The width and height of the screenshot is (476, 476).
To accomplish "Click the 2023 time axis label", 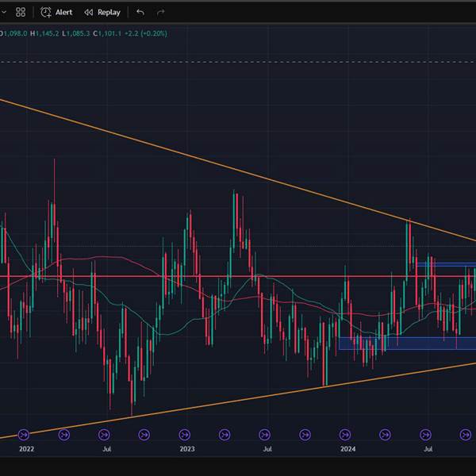I will (187, 449).
